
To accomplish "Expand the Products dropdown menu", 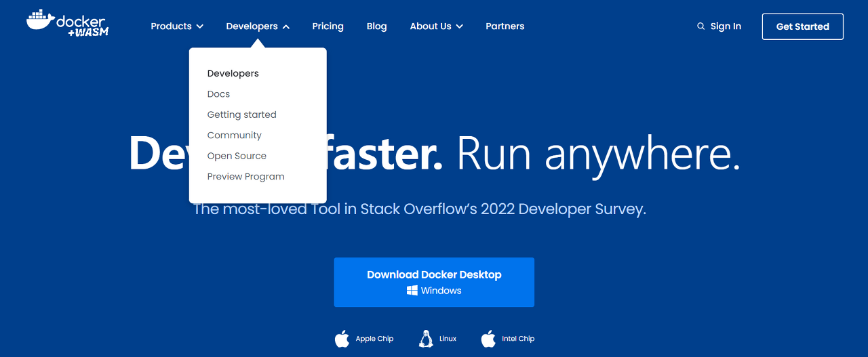I will coord(177,26).
